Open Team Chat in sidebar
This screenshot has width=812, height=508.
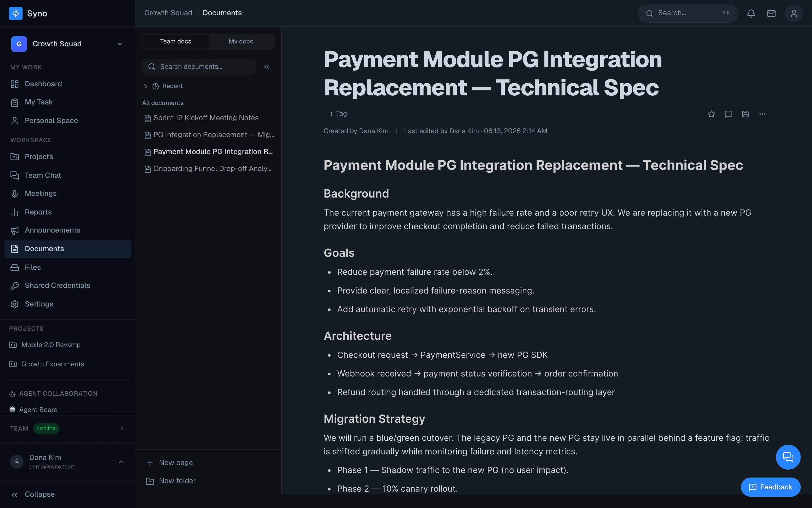coord(67,175)
